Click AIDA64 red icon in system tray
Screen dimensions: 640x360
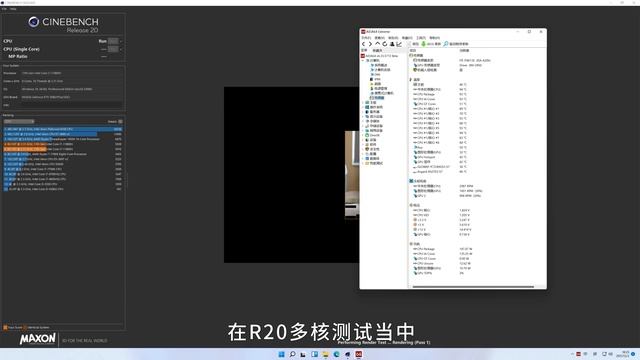578,354
